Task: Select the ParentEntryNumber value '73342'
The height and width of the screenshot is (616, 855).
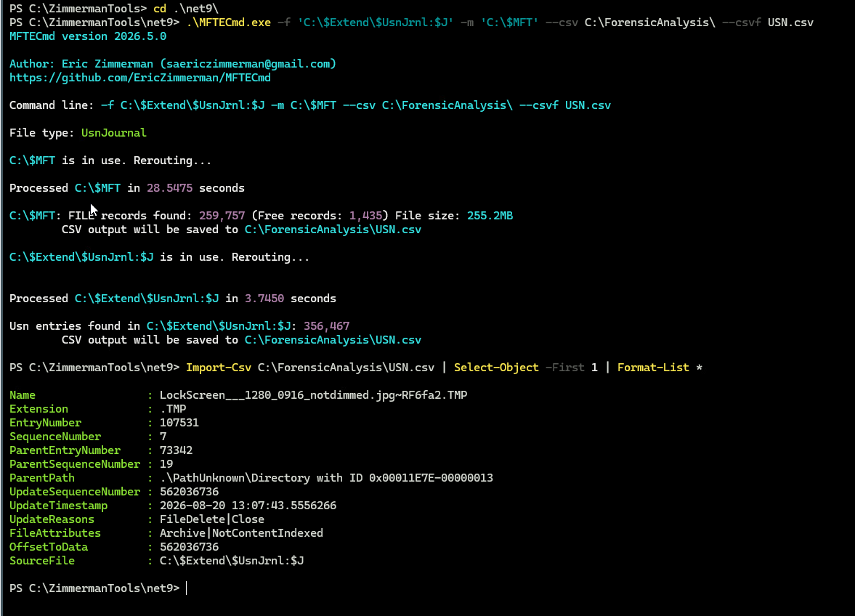Action: [176, 450]
